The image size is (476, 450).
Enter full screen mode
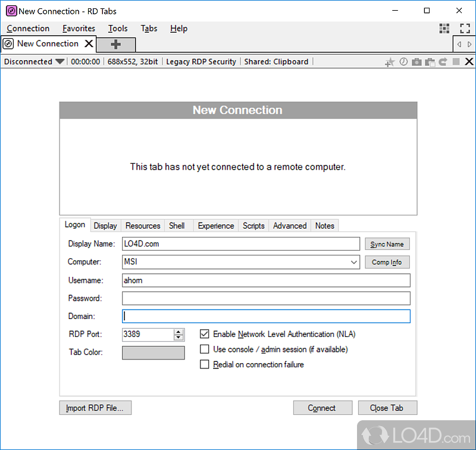click(x=465, y=28)
